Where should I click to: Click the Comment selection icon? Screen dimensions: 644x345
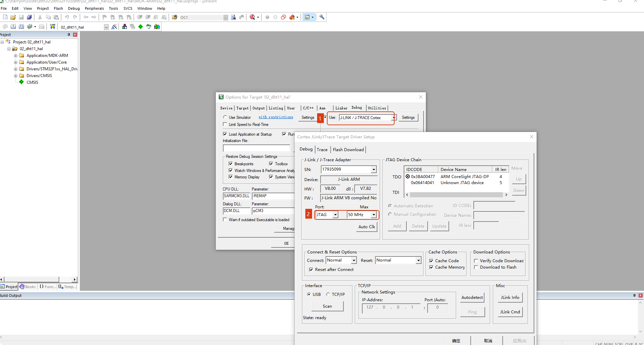pyautogui.click(x=156, y=17)
